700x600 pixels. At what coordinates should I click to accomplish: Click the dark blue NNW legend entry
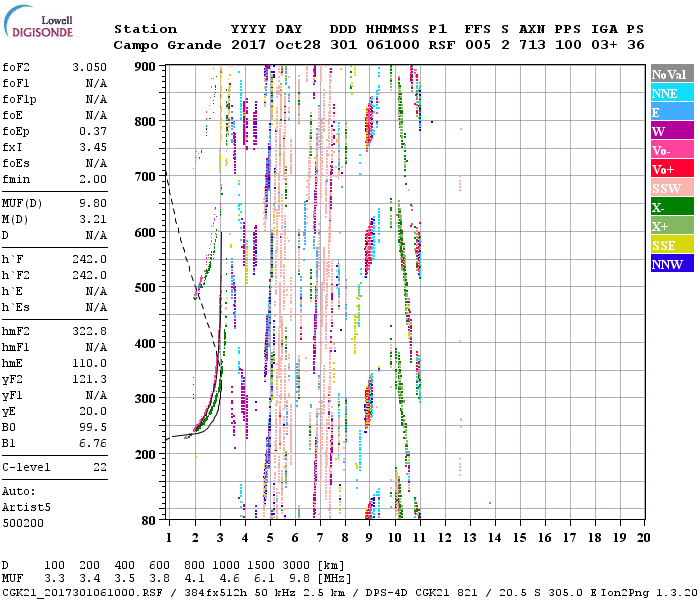point(671,264)
